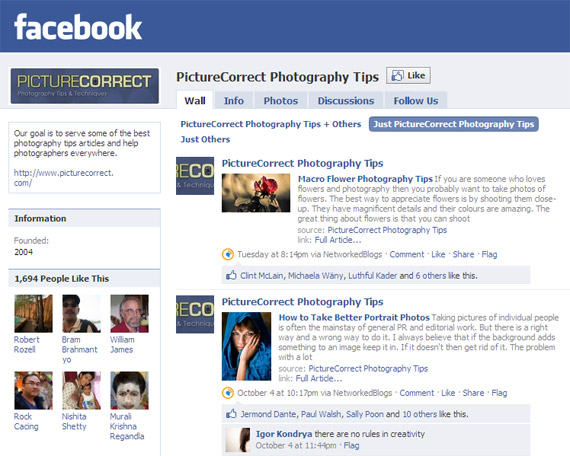Open Jermond Dante's profile
The width and height of the screenshot is (570, 456).
pyautogui.click(x=269, y=414)
